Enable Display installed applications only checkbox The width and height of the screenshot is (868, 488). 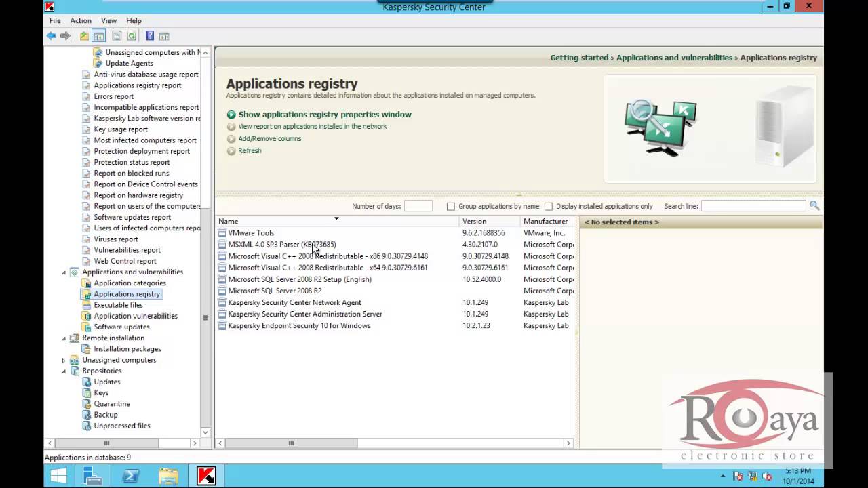549,206
